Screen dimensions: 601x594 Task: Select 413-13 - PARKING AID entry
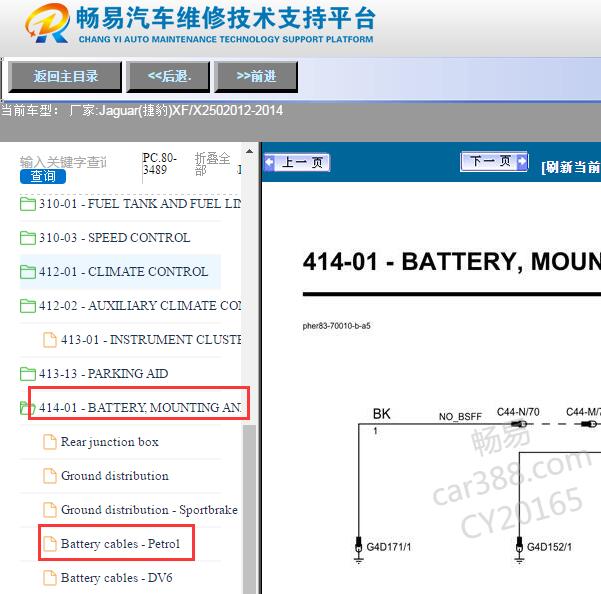(x=103, y=374)
